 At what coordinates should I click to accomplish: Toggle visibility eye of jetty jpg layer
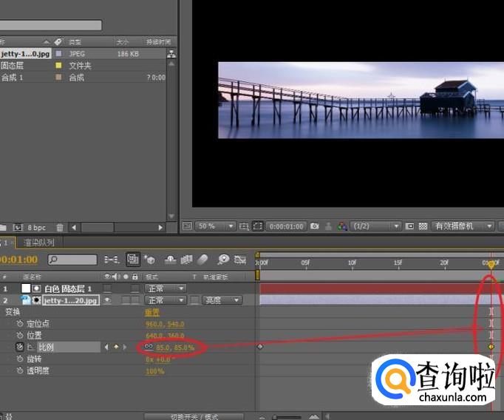(107, 300)
